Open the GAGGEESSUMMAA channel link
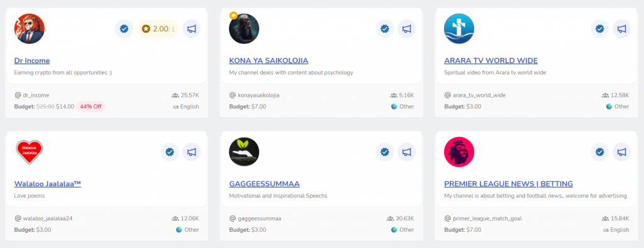The image size is (644, 248). click(x=265, y=184)
